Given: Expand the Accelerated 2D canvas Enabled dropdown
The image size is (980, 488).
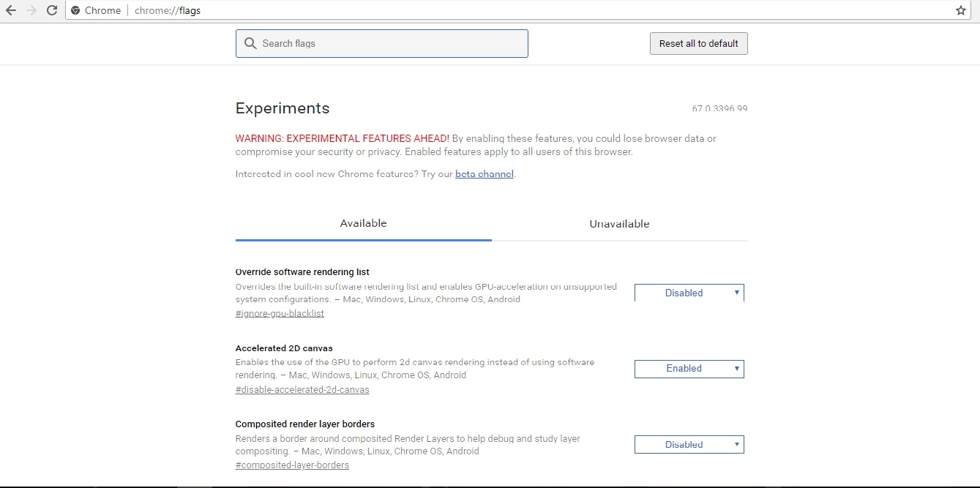Looking at the screenshot, I should point(689,369).
